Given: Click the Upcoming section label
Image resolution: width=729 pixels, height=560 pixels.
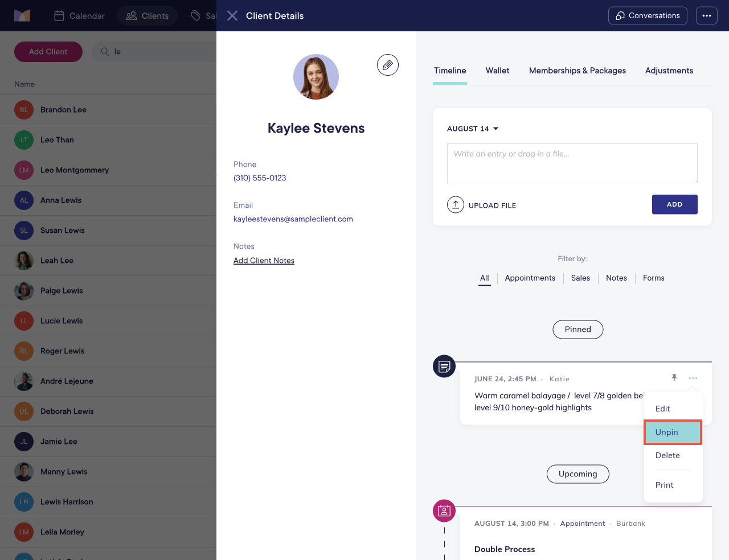Looking at the screenshot, I should coord(578,474).
